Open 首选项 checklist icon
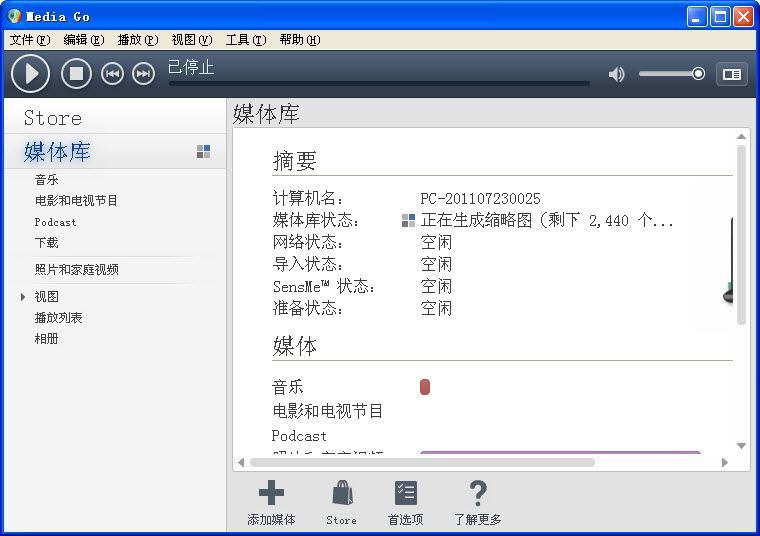 (406, 493)
